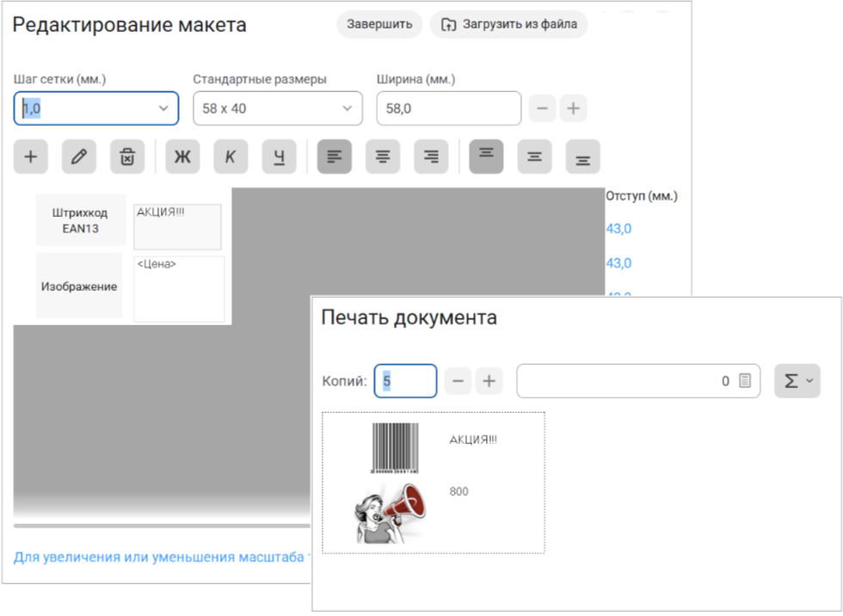Viewport: 843px width, 616px height.
Task: Edit selected element with pencil icon
Action: tap(79, 157)
